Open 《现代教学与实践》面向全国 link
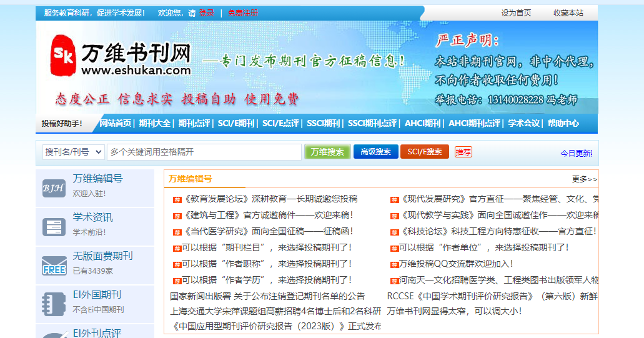 [x=498, y=215]
